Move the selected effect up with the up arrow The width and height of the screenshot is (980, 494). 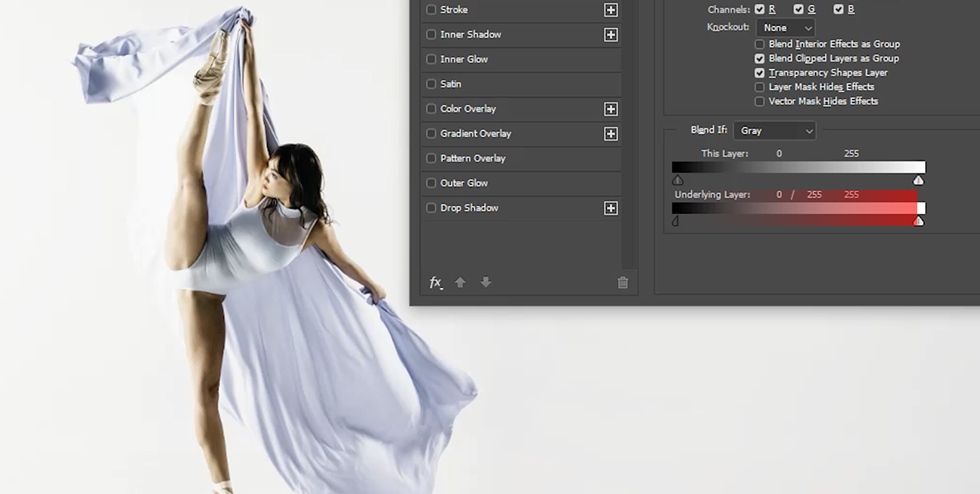tap(460, 282)
